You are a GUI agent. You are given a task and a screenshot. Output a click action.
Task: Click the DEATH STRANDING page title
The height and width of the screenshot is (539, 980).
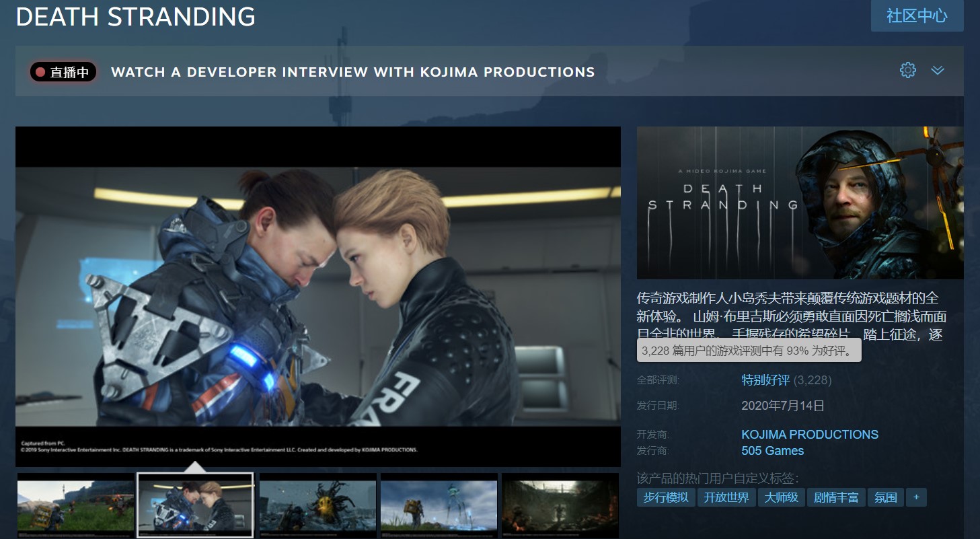[136, 16]
